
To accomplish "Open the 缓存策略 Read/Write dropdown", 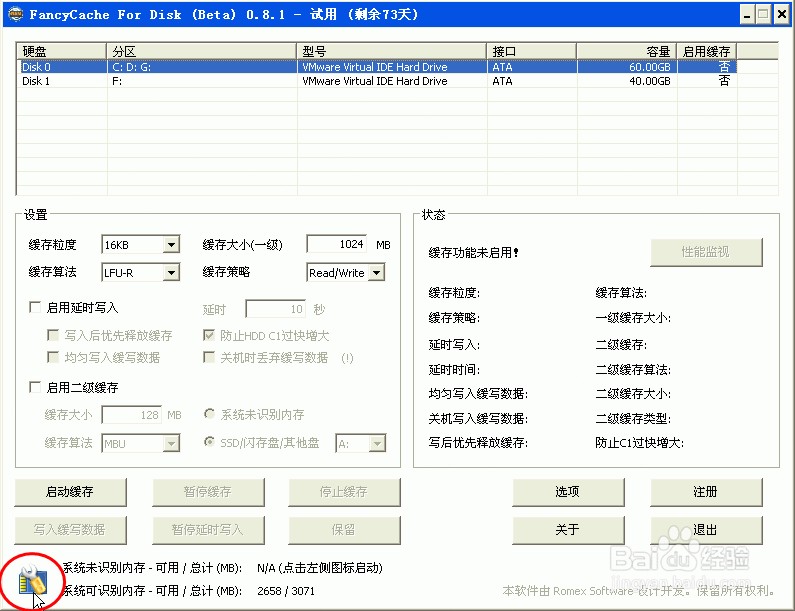I will pyautogui.click(x=376, y=273).
